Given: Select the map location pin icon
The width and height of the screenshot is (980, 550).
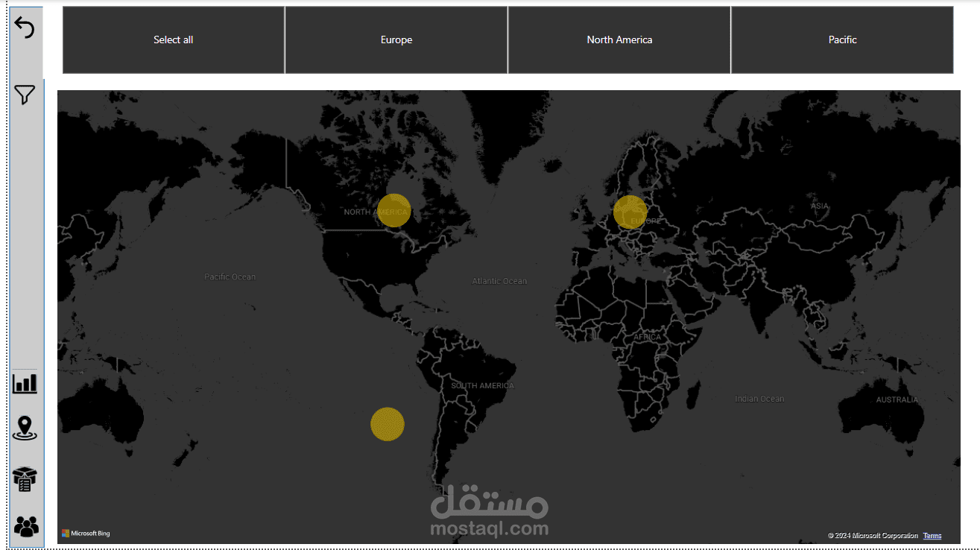Looking at the screenshot, I should coord(25,429).
